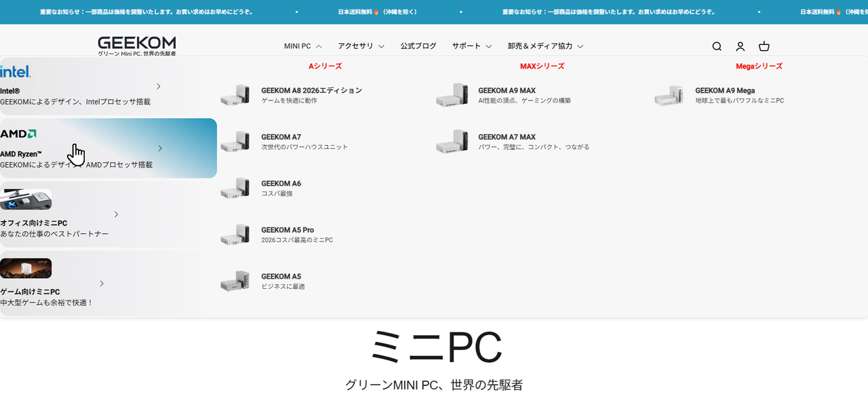Select the AMD logo in the sidebar

point(19,133)
